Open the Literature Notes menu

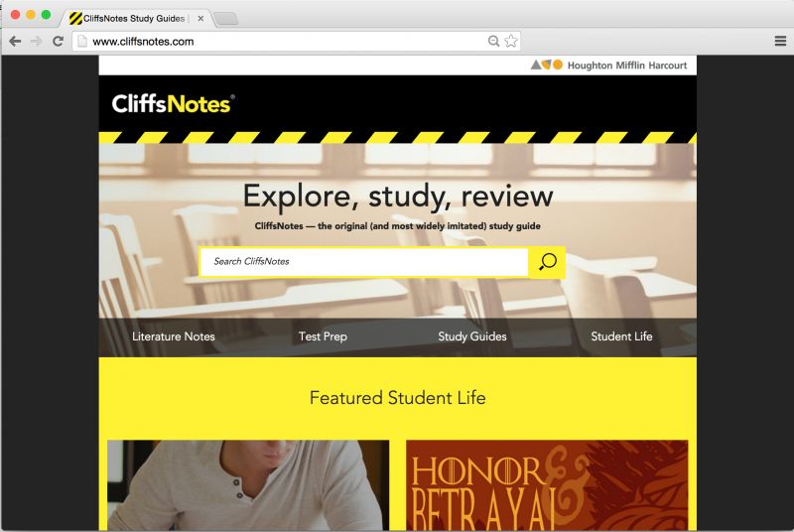173,336
